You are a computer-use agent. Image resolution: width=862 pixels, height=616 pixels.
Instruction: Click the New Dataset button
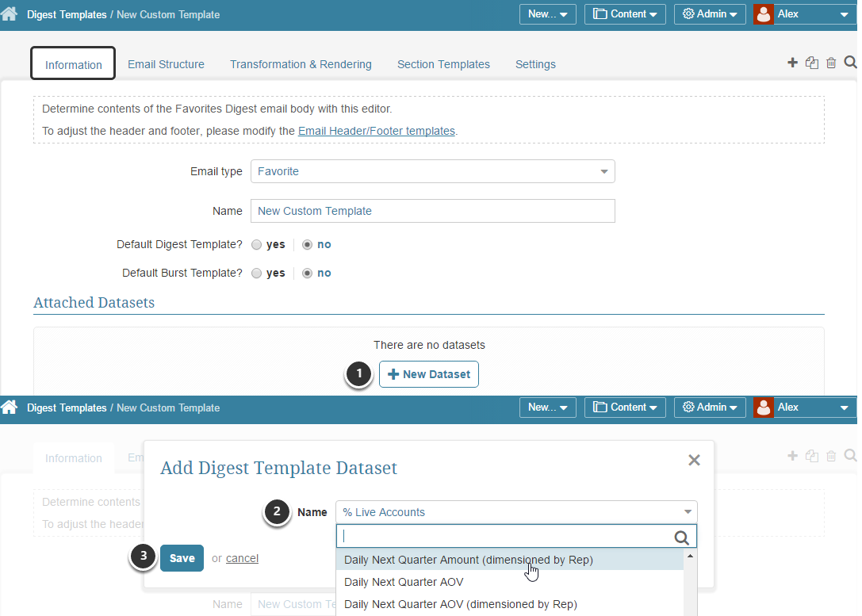point(429,374)
